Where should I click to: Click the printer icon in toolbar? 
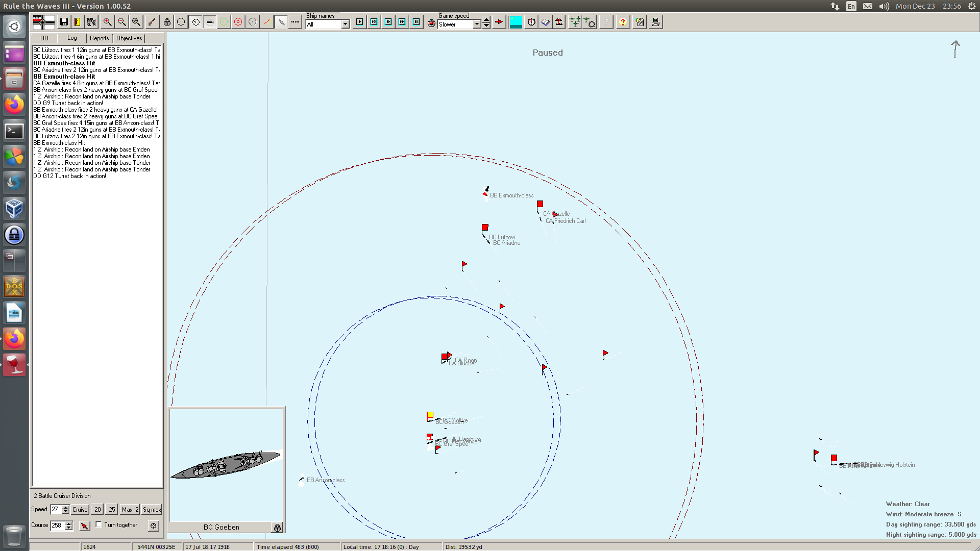pos(655,22)
